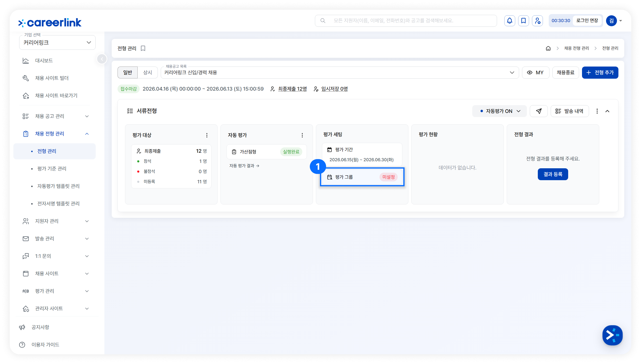
Task: Click the 전형 추가 button
Action: [x=600, y=73]
